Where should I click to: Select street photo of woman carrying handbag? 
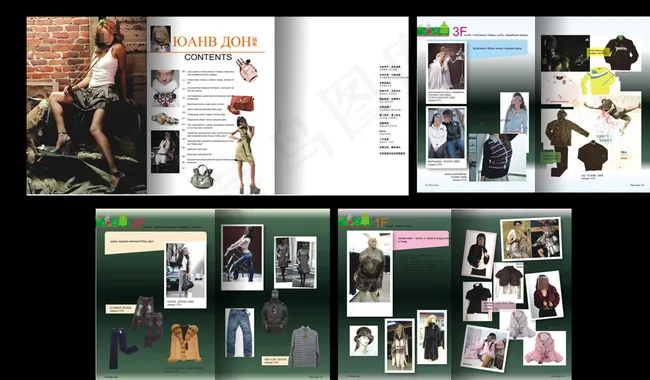pos(185,270)
